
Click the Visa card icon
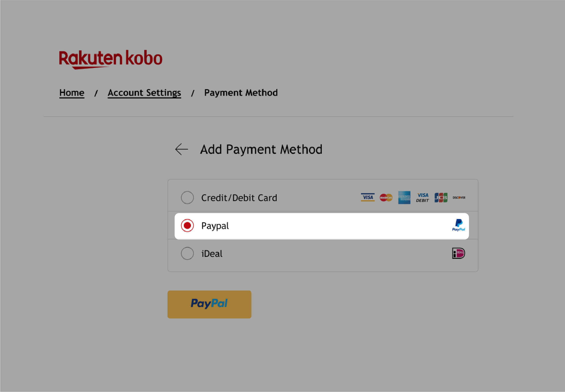(367, 197)
